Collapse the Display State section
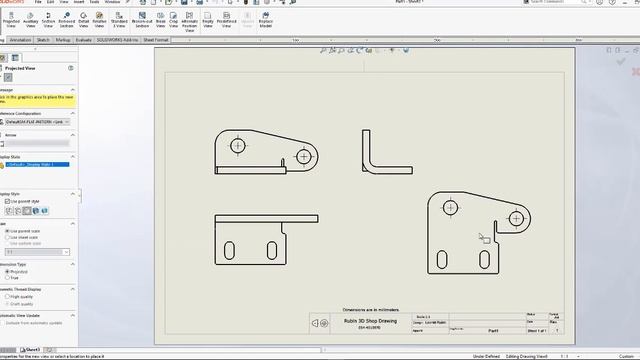640x360 pixels. click(73, 157)
